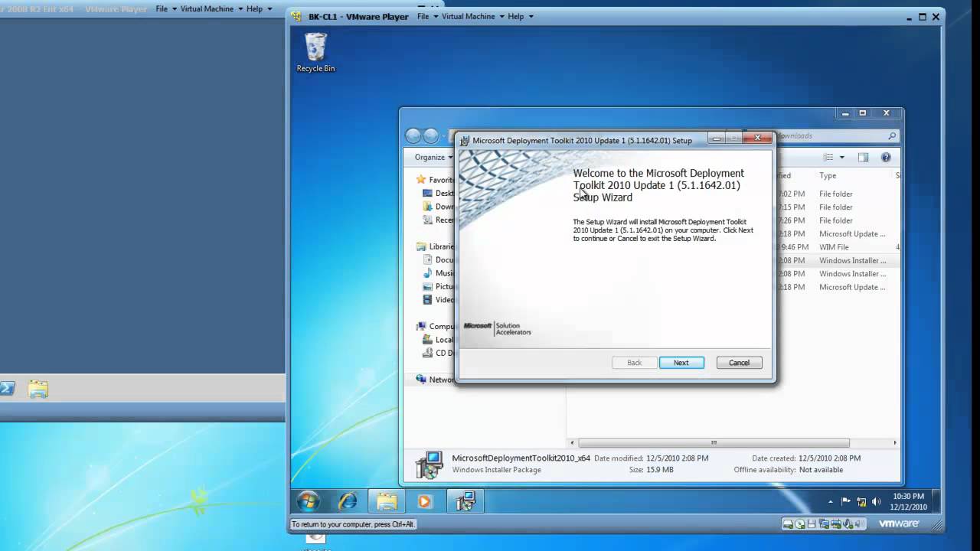This screenshot has width=980, height=551.
Task: Show hidden tray icons arrow
Action: 831,502
